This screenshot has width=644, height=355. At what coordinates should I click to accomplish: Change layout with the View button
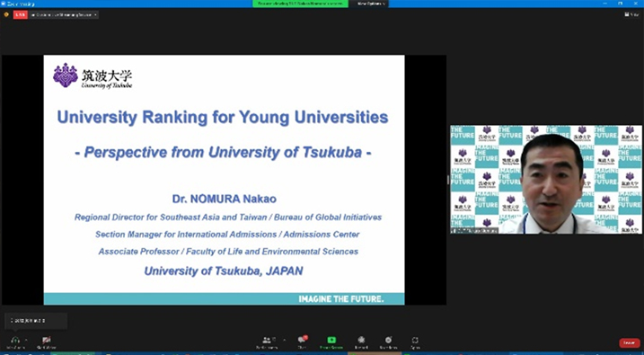tap(632, 14)
